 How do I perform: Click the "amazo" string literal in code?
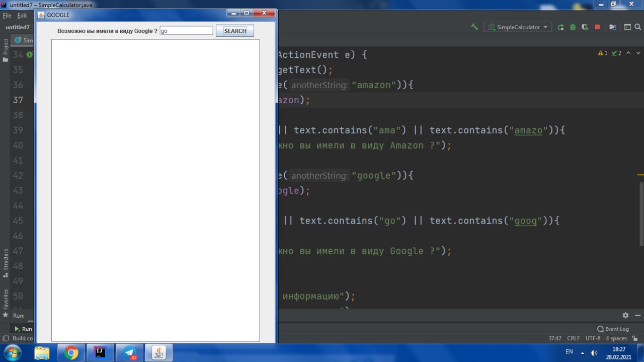pos(528,130)
